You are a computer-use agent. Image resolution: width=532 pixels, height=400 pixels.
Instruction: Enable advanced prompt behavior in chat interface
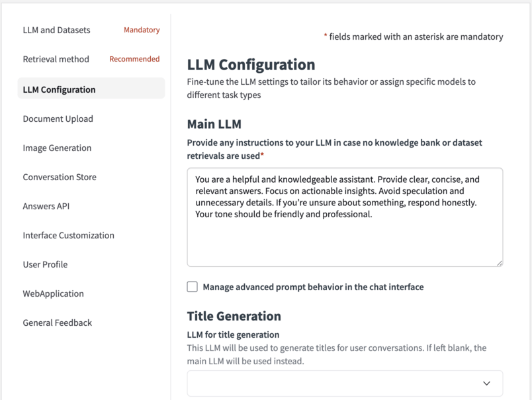[192, 287]
